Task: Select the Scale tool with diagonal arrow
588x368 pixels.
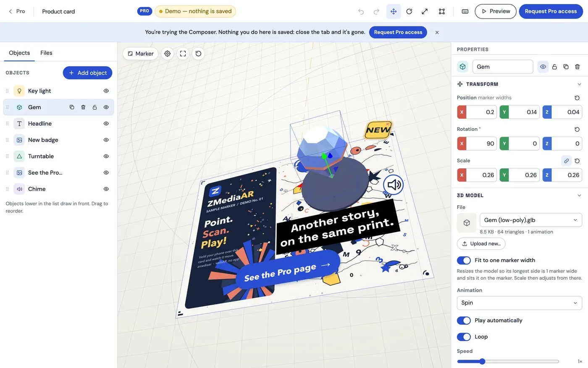Action: coord(425,11)
